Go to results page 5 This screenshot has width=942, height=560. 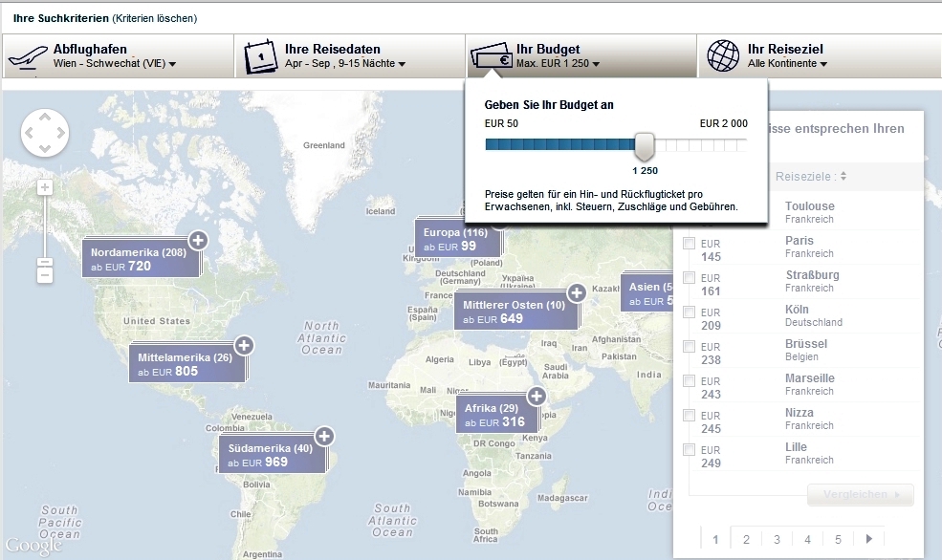pyautogui.click(x=838, y=539)
